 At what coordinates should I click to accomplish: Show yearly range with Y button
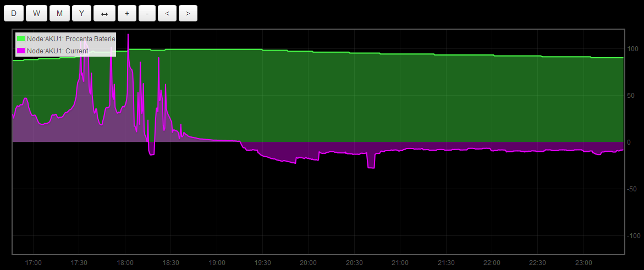click(x=81, y=13)
